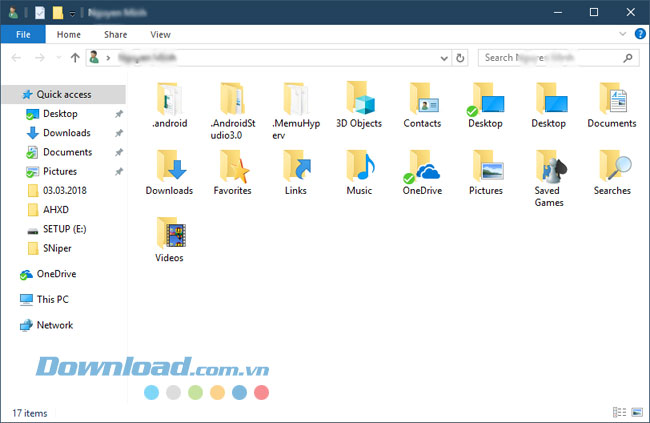The image size is (650, 423).
Task: Open File Explorer help
Action: pyautogui.click(x=640, y=34)
